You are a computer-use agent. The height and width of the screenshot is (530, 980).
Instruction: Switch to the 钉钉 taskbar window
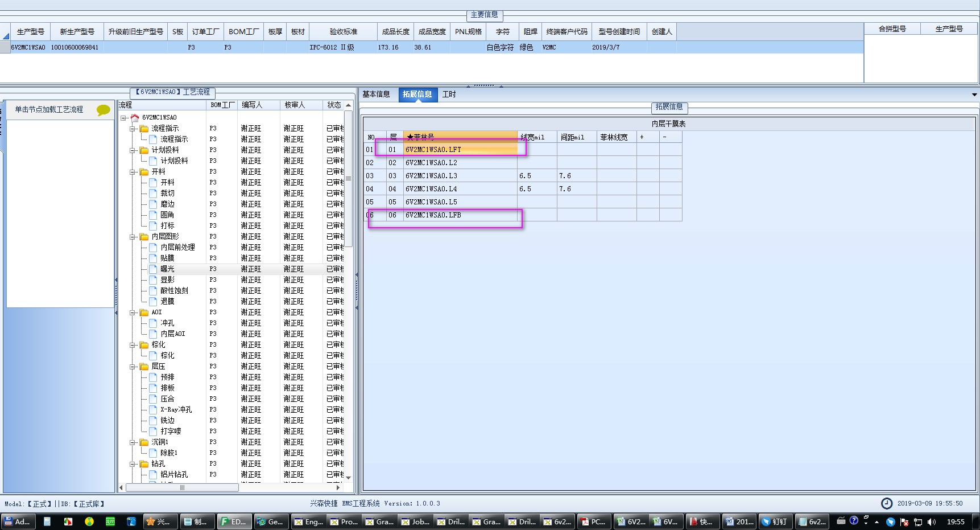click(775, 521)
